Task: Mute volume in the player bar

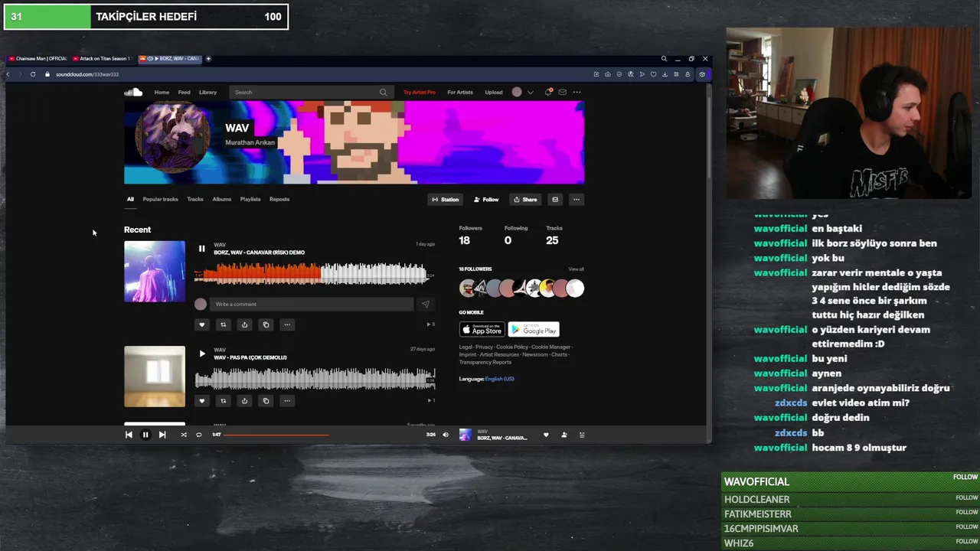Action: [446, 435]
